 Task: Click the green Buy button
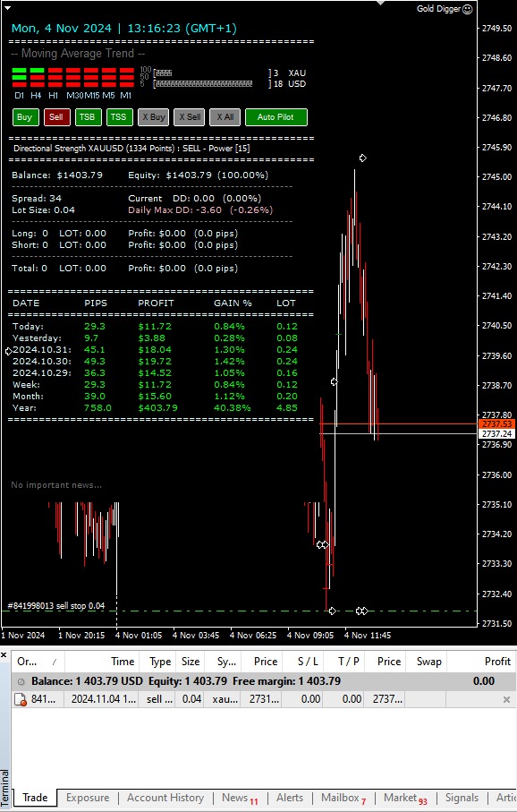coord(25,117)
